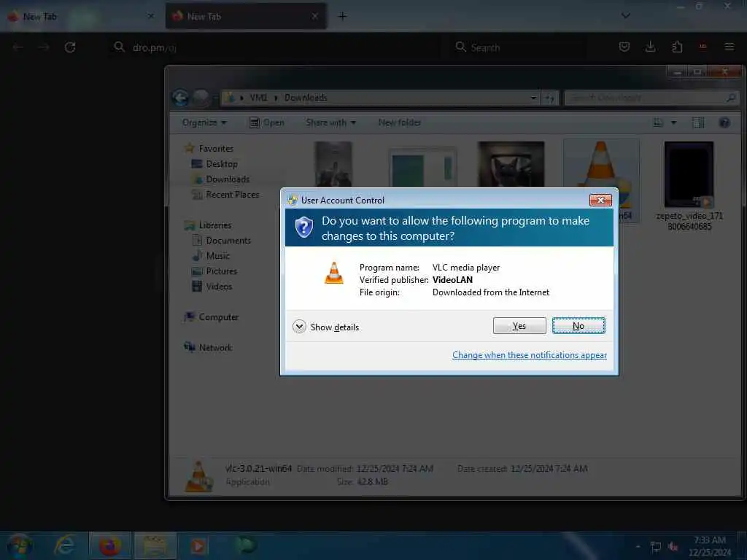
Task: Close the User Account Control dialog
Action: (600, 200)
